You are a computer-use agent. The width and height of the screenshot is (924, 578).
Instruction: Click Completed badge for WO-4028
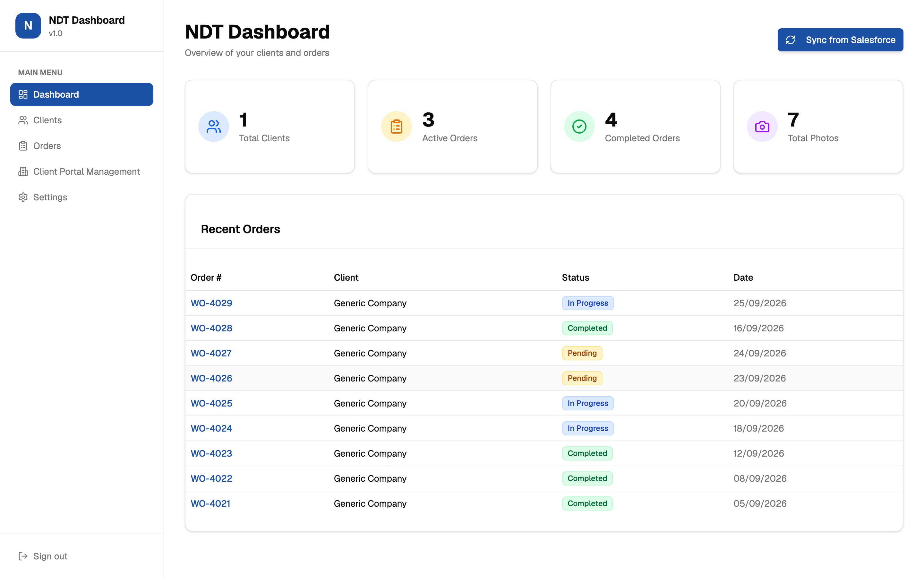pyautogui.click(x=587, y=328)
